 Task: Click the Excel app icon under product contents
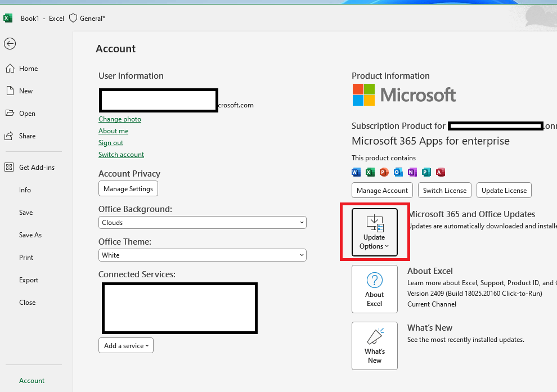click(370, 172)
